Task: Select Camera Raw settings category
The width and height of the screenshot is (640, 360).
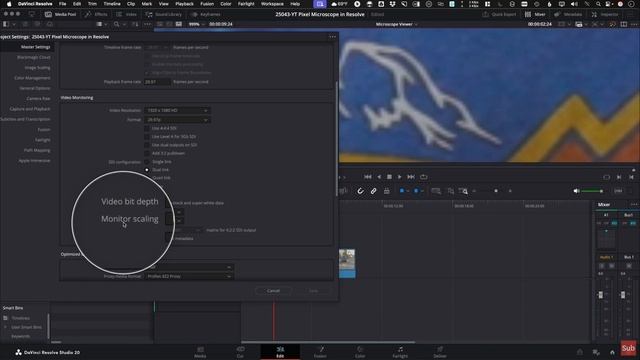Action: coord(38,98)
